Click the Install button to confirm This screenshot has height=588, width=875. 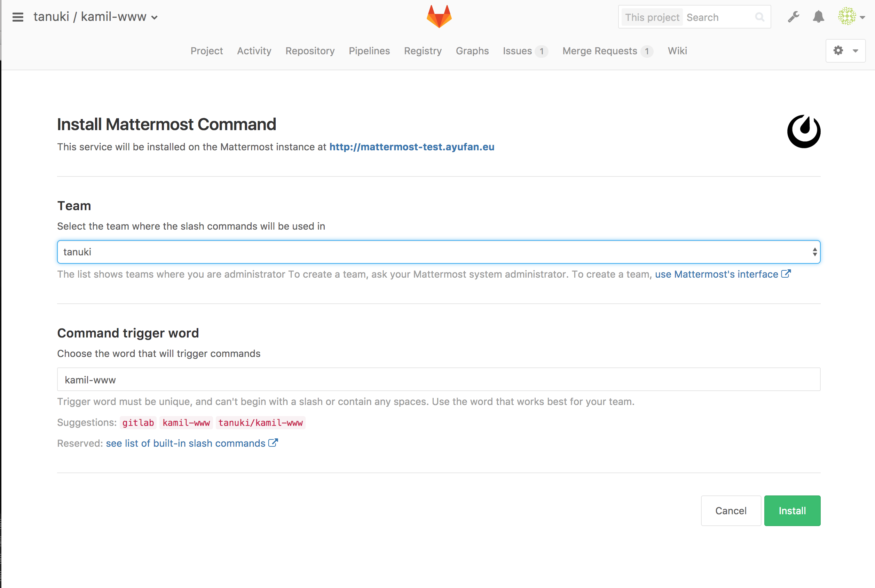[791, 510]
